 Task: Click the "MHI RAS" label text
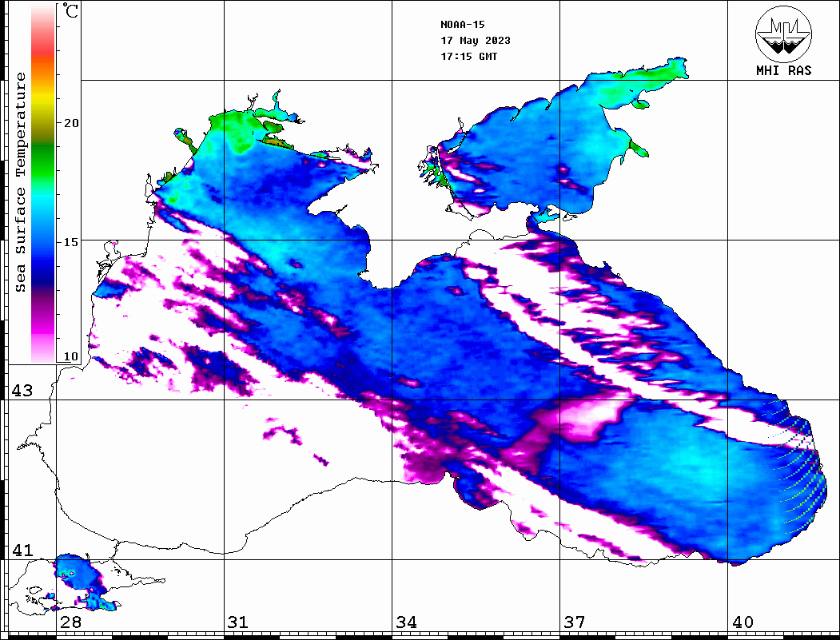tap(783, 70)
